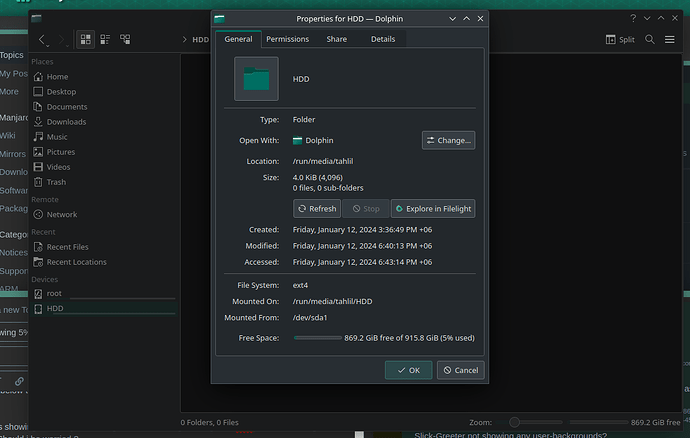Viewport: 690px width, 438px height.
Task: Click the Properties dialog titlebar icon
Action: tap(219, 18)
